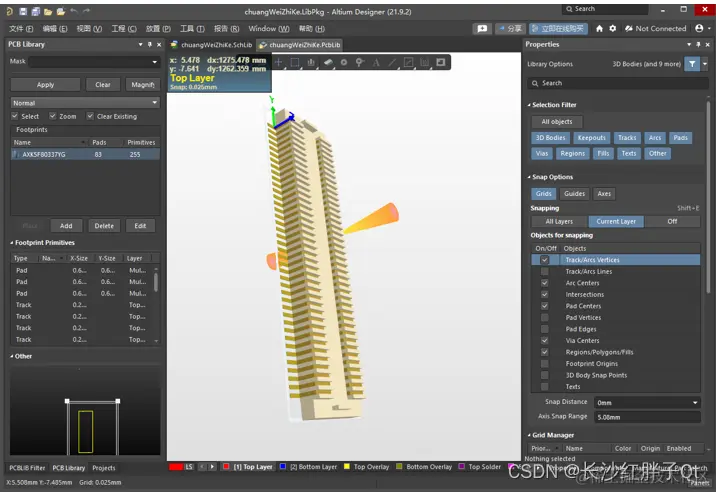The width and height of the screenshot is (716, 492).
Task: Collapse the Selection Filter section
Action: 529,105
